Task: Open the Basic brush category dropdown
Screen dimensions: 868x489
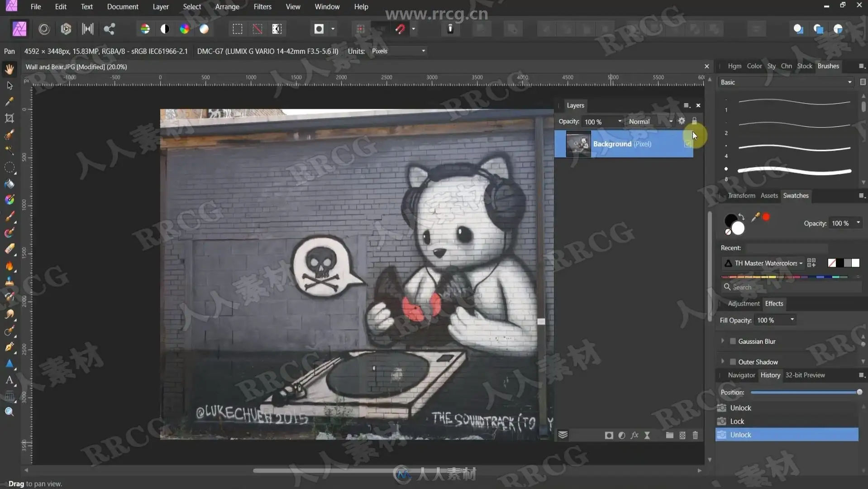Action: pyautogui.click(x=786, y=82)
